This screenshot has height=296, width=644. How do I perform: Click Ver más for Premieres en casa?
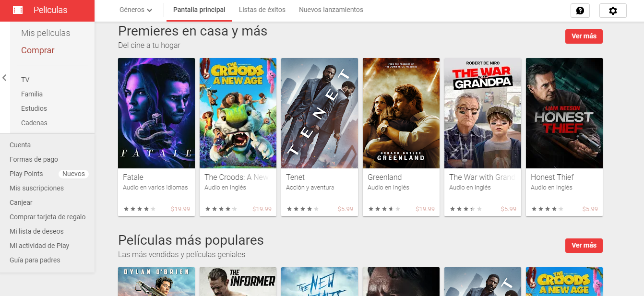pyautogui.click(x=584, y=36)
